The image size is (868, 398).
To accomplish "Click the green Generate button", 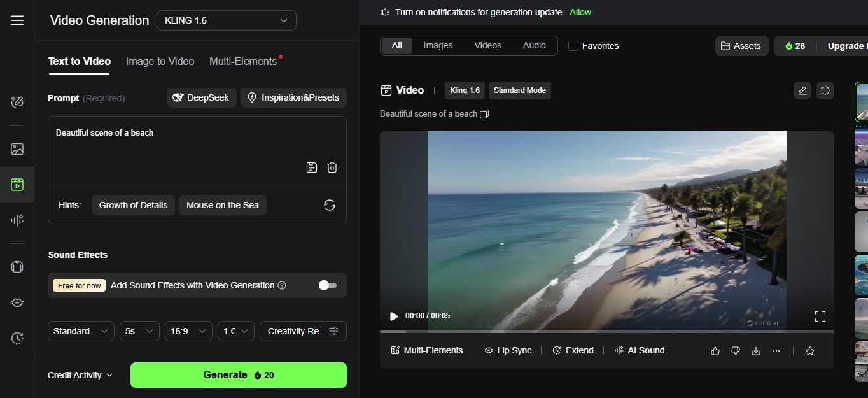I will click(239, 375).
